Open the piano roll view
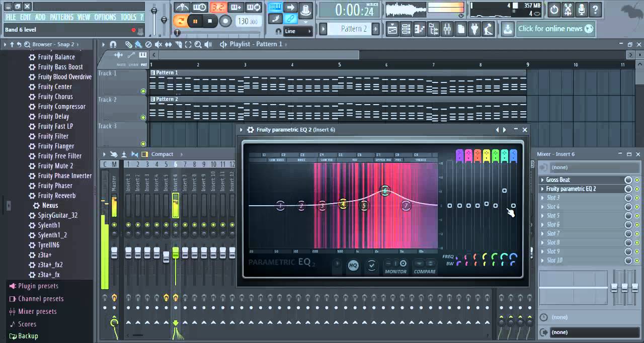Viewport: 644px width, 343px height. coord(420,29)
